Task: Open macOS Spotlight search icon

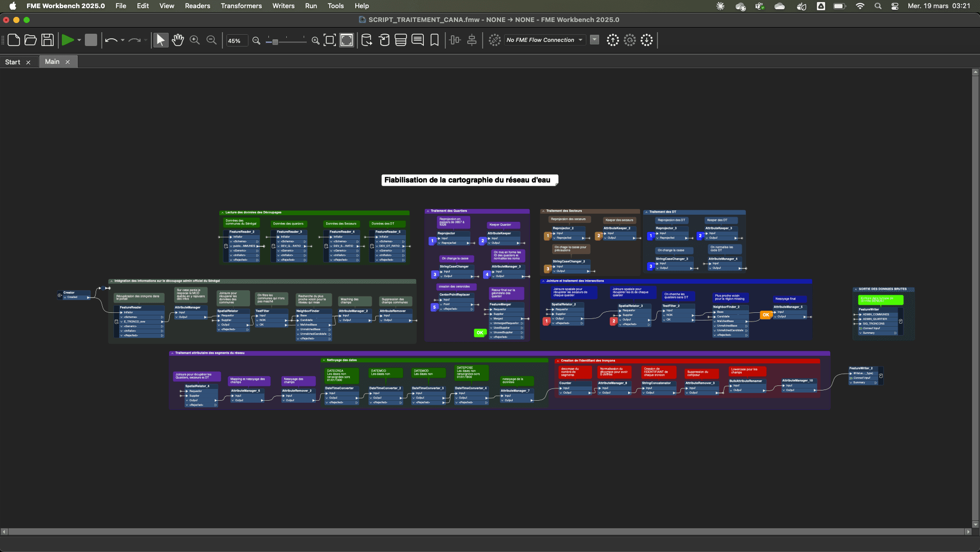Action: 878,6
